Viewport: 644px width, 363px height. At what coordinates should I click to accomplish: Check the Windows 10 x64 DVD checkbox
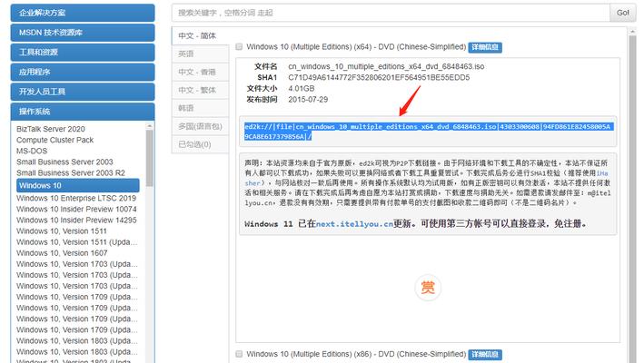tap(239, 47)
